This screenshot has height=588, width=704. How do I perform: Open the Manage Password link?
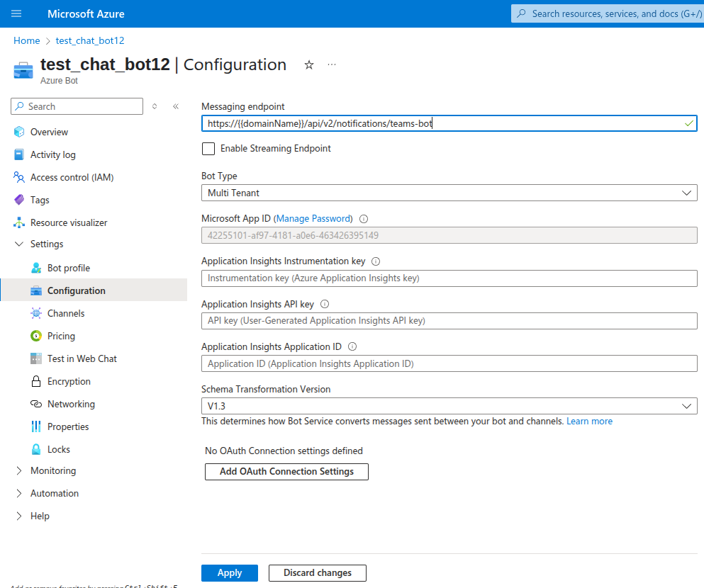[313, 218]
